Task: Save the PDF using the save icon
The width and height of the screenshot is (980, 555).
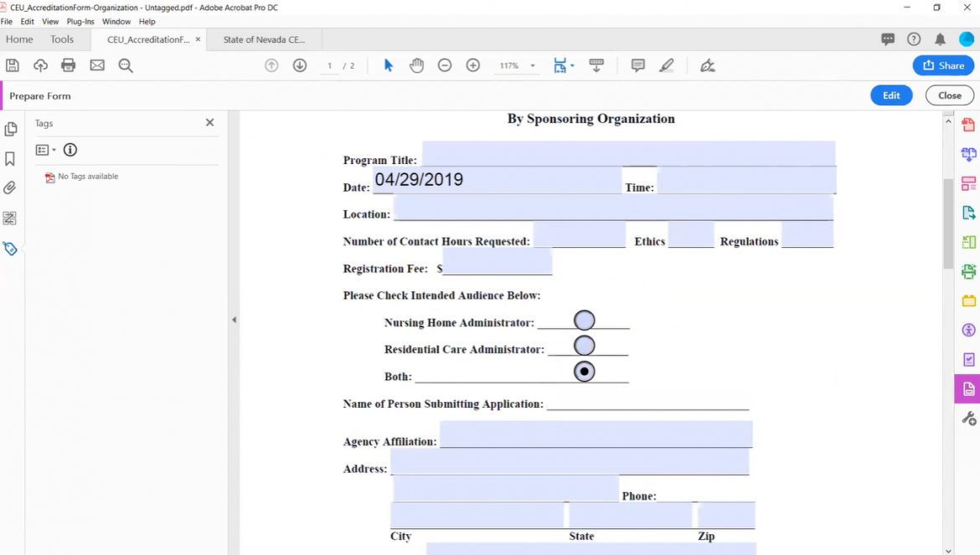Action: click(12, 64)
